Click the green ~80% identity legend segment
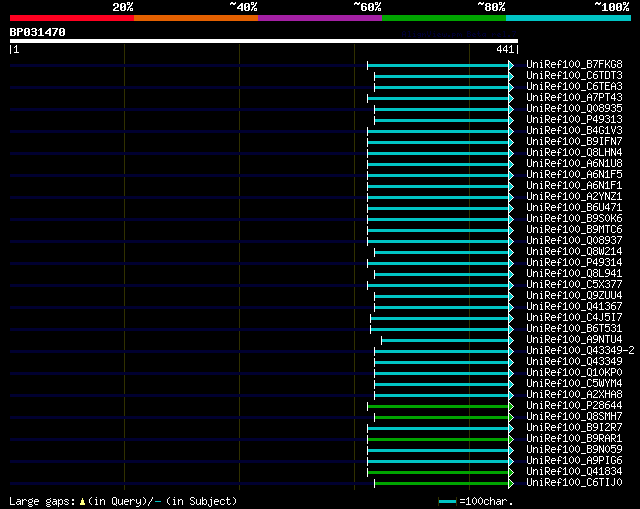The image size is (640, 509). (x=444, y=18)
